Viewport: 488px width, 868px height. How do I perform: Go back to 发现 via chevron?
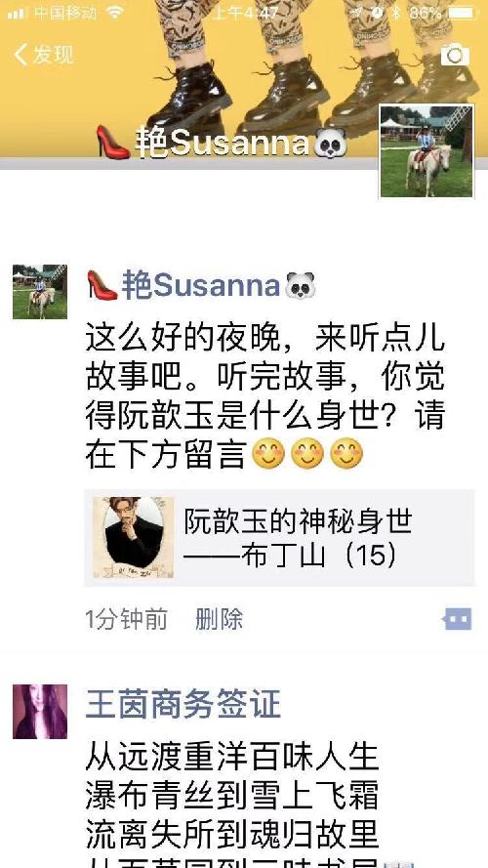[20, 55]
